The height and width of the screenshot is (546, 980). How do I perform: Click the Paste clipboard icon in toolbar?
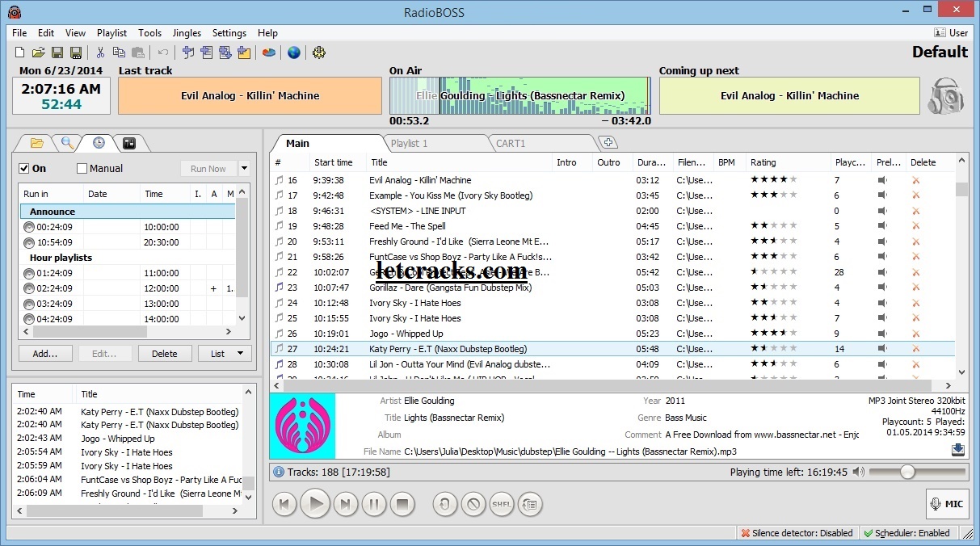point(137,52)
